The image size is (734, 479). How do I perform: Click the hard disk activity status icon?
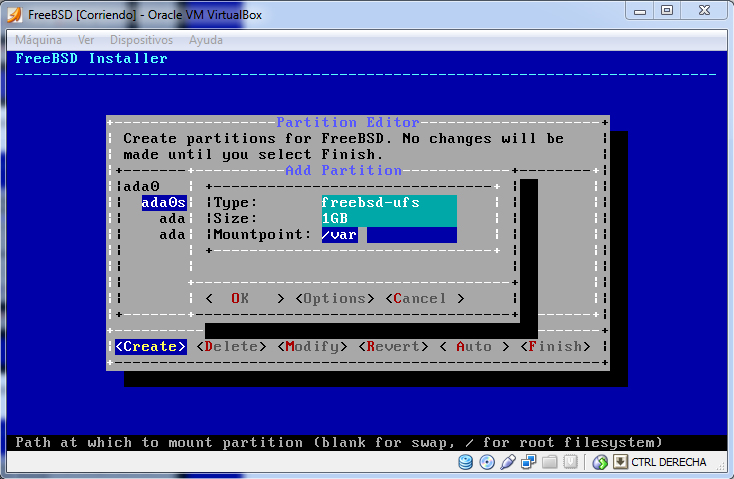click(465, 462)
